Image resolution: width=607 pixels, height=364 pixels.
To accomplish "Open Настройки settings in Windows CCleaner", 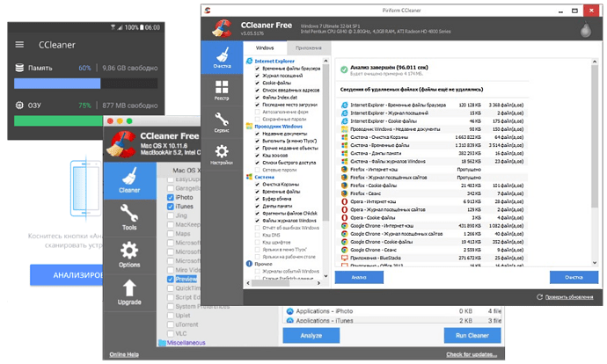I will click(x=223, y=155).
